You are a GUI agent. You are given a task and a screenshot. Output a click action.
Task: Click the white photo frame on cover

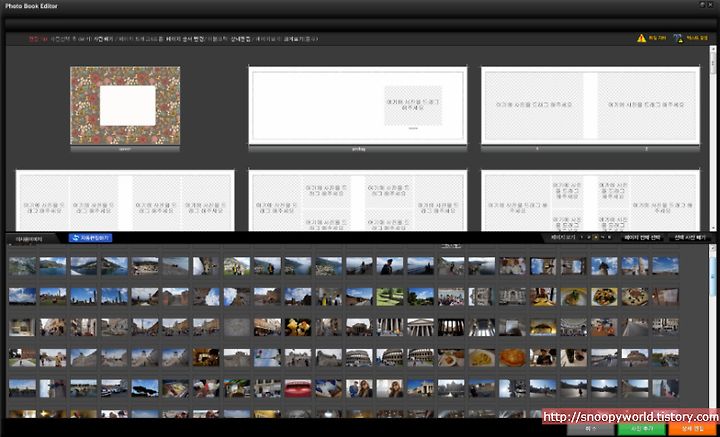point(128,106)
